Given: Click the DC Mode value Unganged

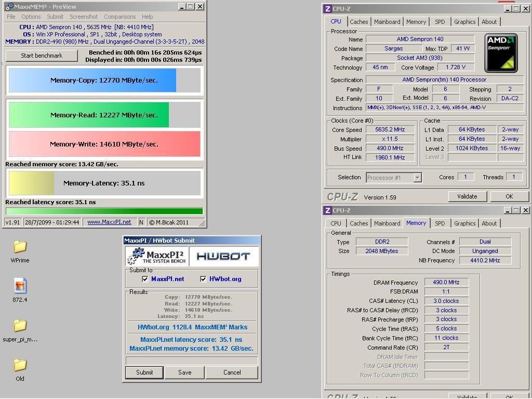Looking at the screenshot, I should click(485, 251).
